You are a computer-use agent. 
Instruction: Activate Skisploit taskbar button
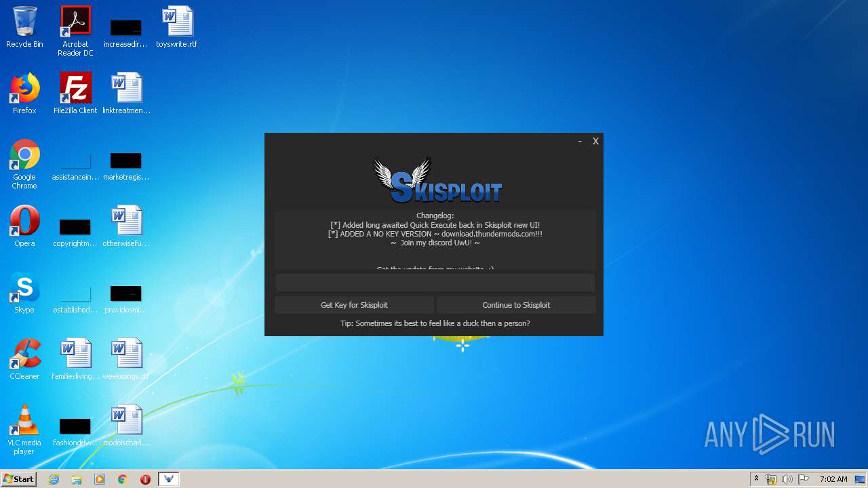point(169,479)
